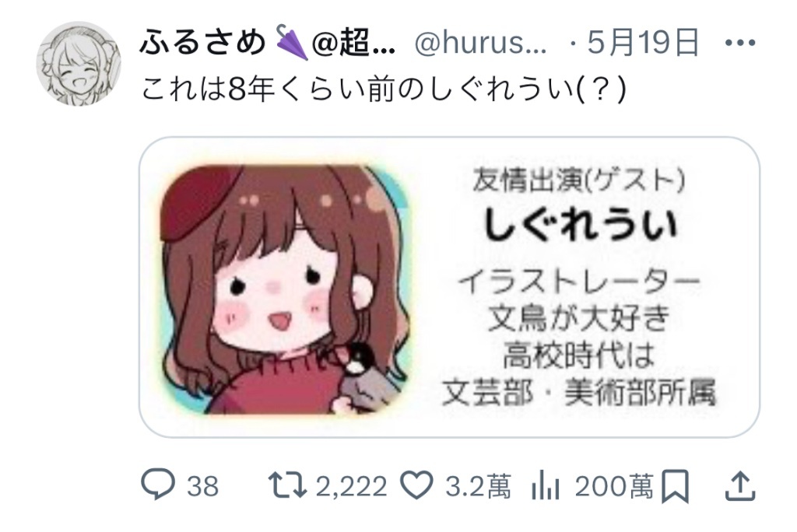The width and height of the screenshot is (797, 532).
Task: Open the three-dot more options menu
Action: point(740,43)
